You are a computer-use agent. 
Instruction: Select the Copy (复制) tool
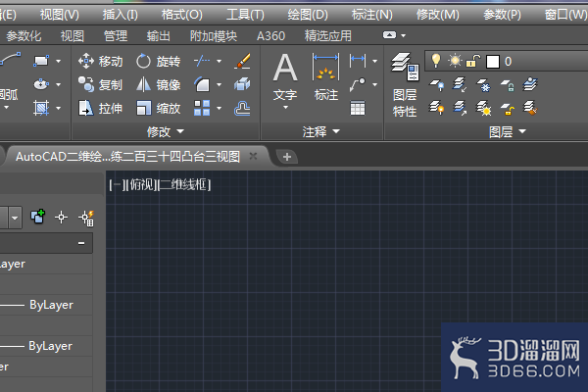click(x=101, y=85)
